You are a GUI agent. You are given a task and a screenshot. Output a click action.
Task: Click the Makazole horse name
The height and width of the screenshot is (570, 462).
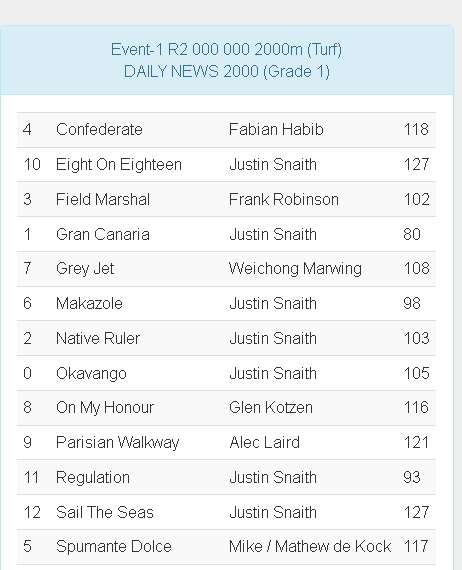(89, 304)
